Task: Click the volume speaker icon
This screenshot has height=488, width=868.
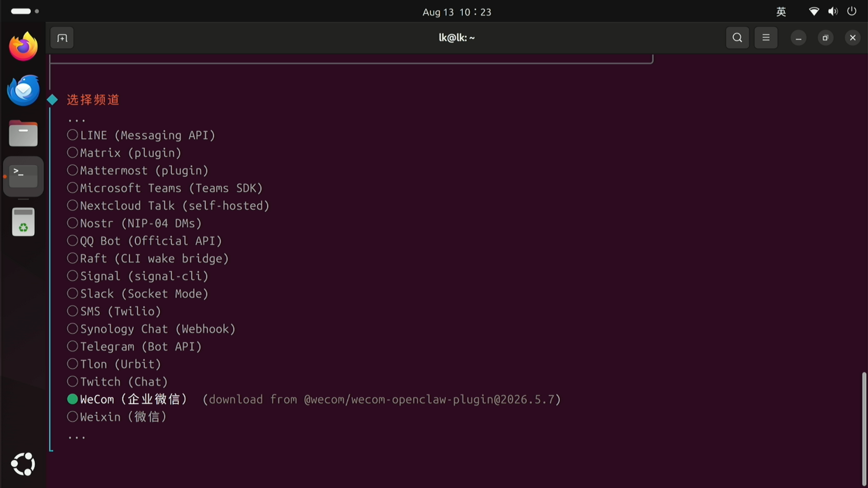Action: coord(833,12)
